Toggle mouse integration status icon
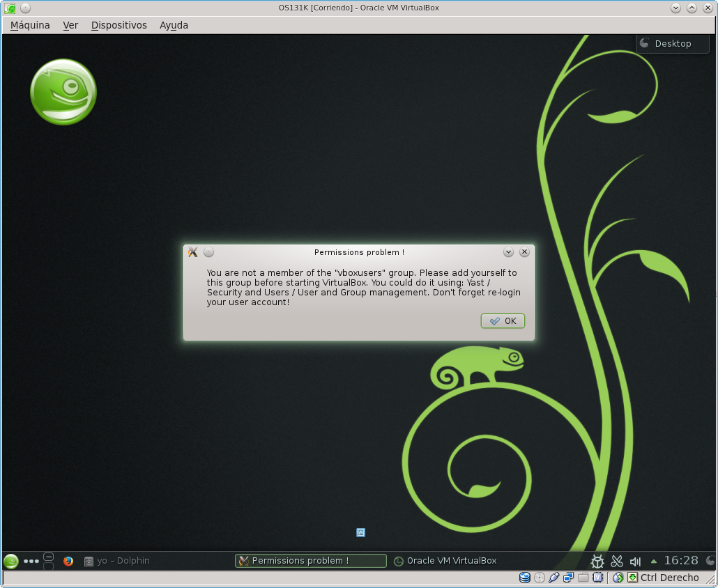Viewport: 718px width, 588px height. click(618, 578)
